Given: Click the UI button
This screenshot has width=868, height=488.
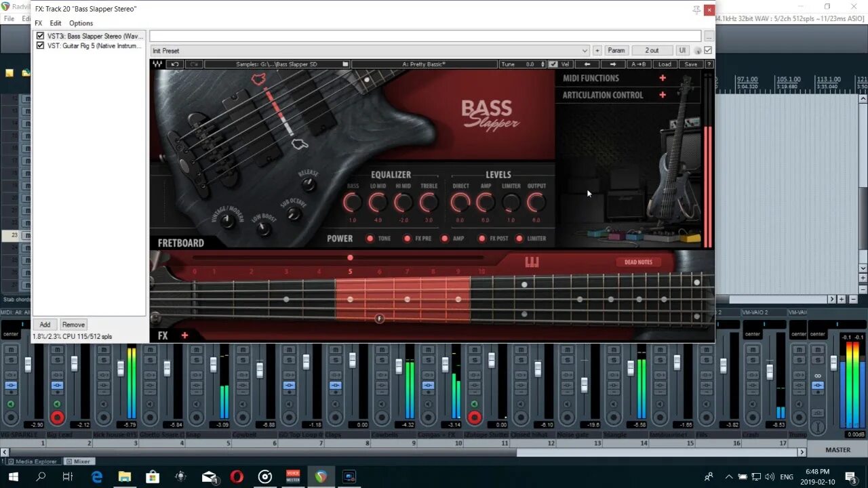Looking at the screenshot, I should (682, 51).
